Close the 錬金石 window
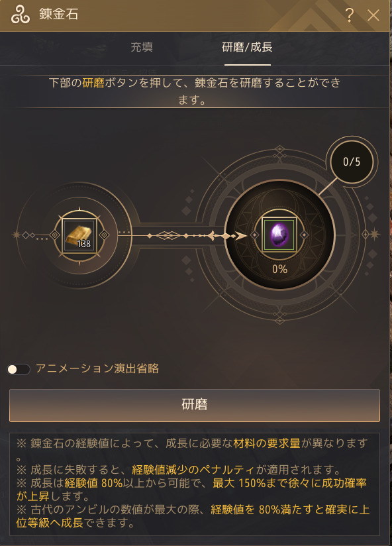 (373, 15)
